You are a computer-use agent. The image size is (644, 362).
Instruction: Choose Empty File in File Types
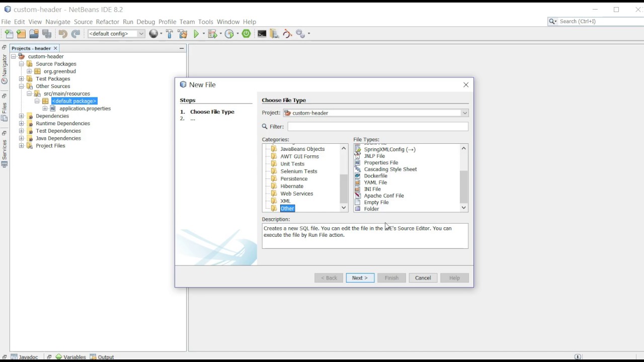coord(376,202)
